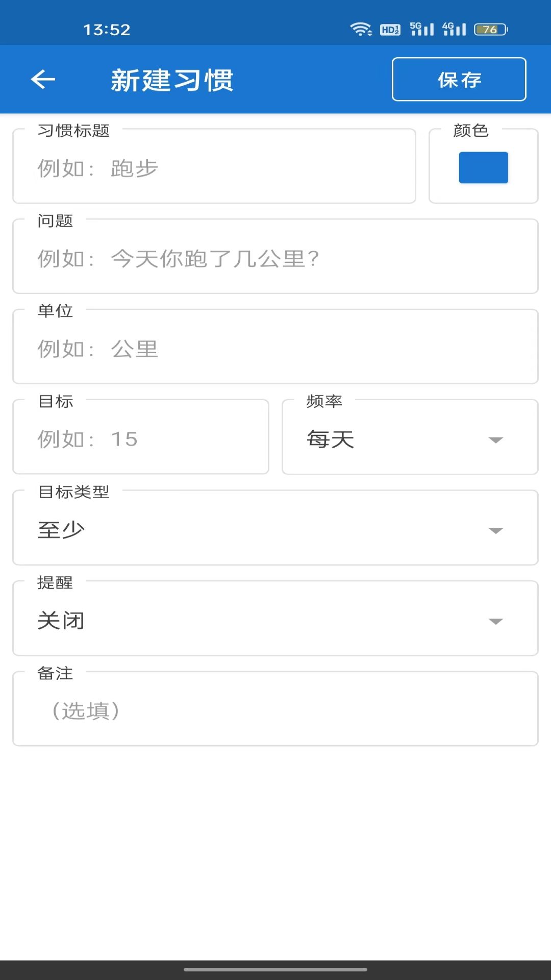This screenshot has width=551, height=980.
Task: Expand the 频率 frequency dropdown arrow
Action: click(x=495, y=440)
